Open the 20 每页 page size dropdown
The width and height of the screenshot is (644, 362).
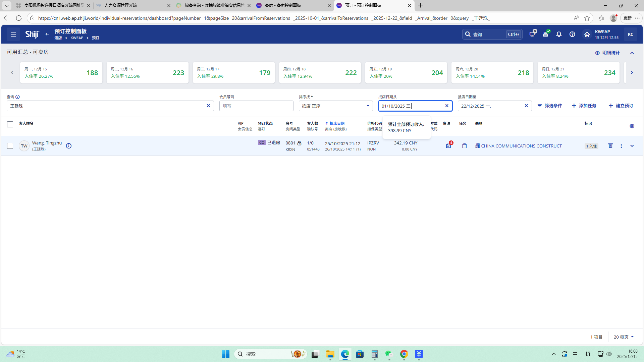(x=624, y=337)
